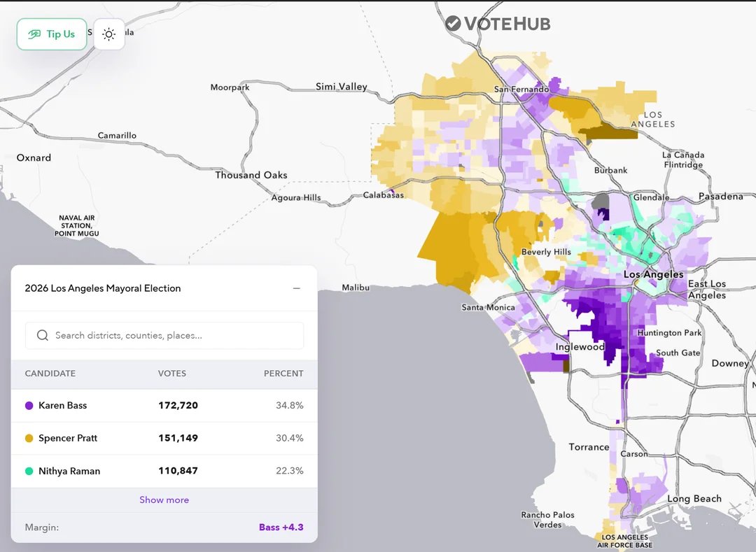Click the Tip Us button
The height and width of the screenshot is (552, 756).
[52, 34]
